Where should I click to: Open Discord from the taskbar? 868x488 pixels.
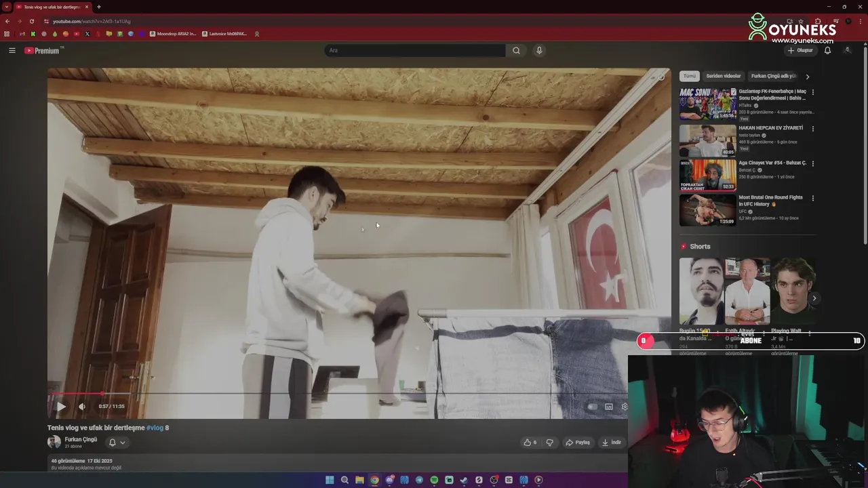point(389,480)
